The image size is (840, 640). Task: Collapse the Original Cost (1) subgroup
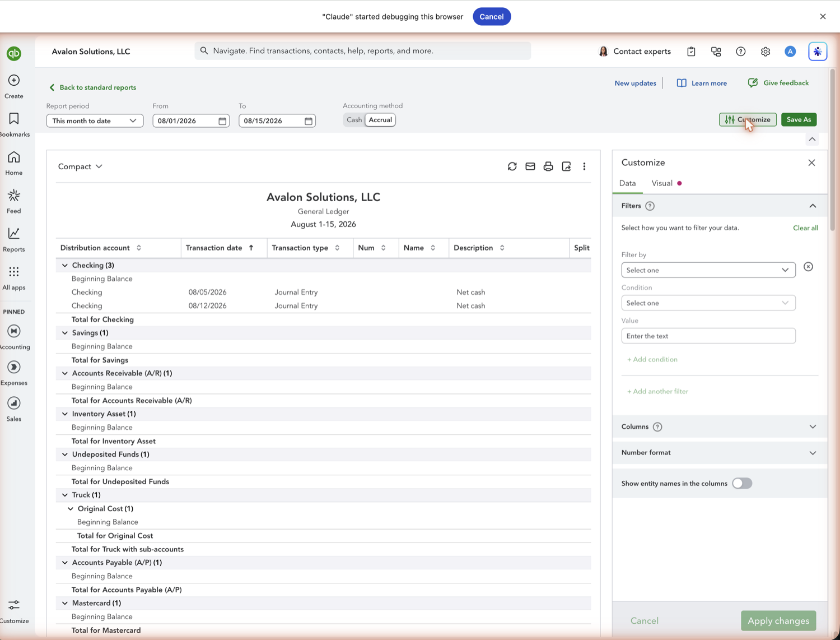pyautogui.click(x=71, y=509)
